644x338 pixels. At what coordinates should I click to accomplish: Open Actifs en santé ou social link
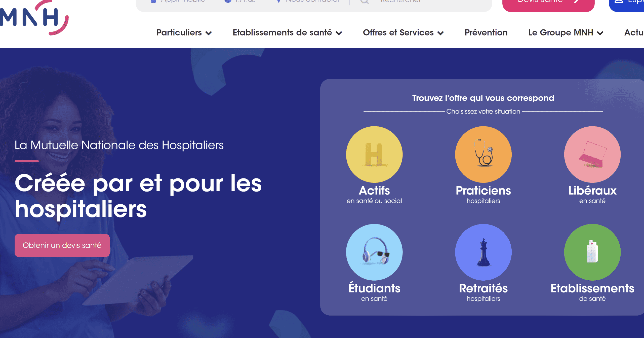click(374, 194)
